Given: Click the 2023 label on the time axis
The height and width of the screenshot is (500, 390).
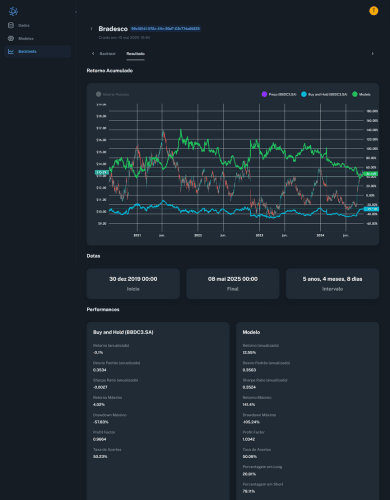Looking at the screenshot, I should (259, 235).
